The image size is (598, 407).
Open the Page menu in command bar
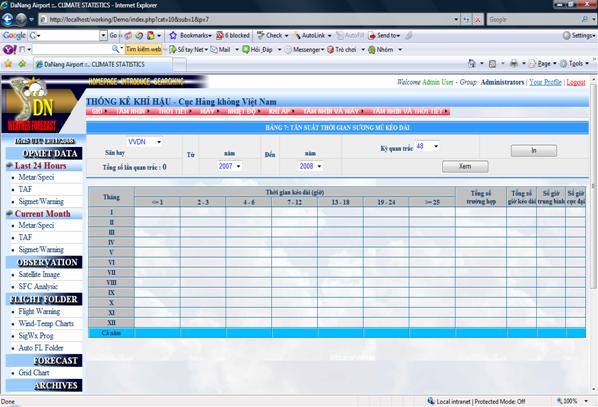(544, 64)
